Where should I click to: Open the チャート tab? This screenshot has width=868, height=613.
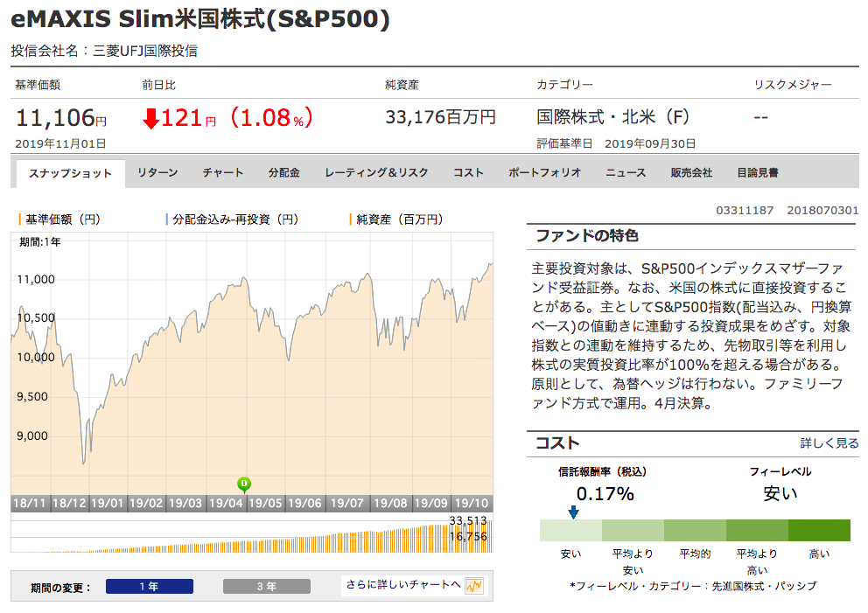pyautogui.click(x=222, y=172)
